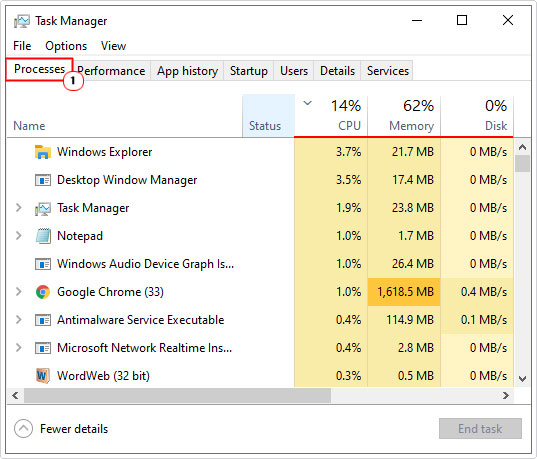Click the 0.1 MB/s disk cell
Image resolution: width=537 pixels, height=459 pixels.
tap(477, 320)
